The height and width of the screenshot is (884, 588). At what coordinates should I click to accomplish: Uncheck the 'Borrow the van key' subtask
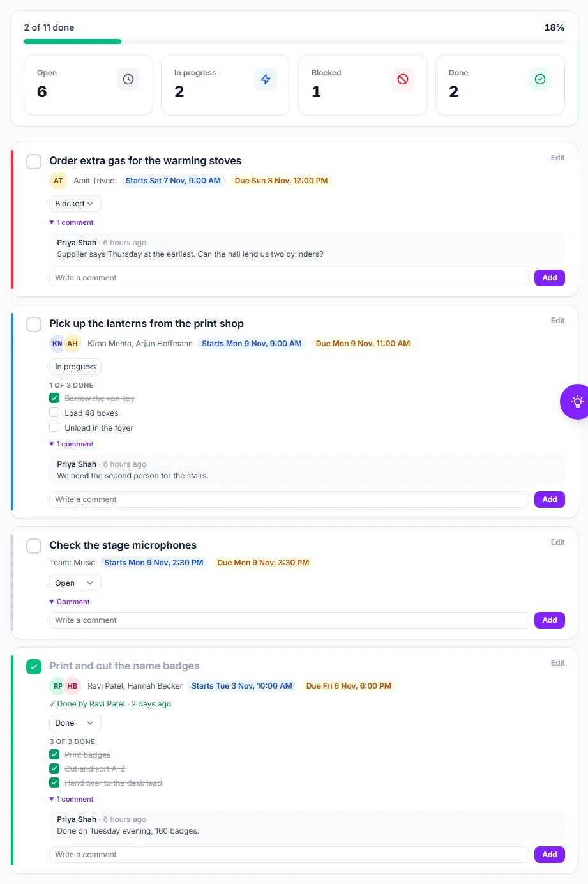54,398
